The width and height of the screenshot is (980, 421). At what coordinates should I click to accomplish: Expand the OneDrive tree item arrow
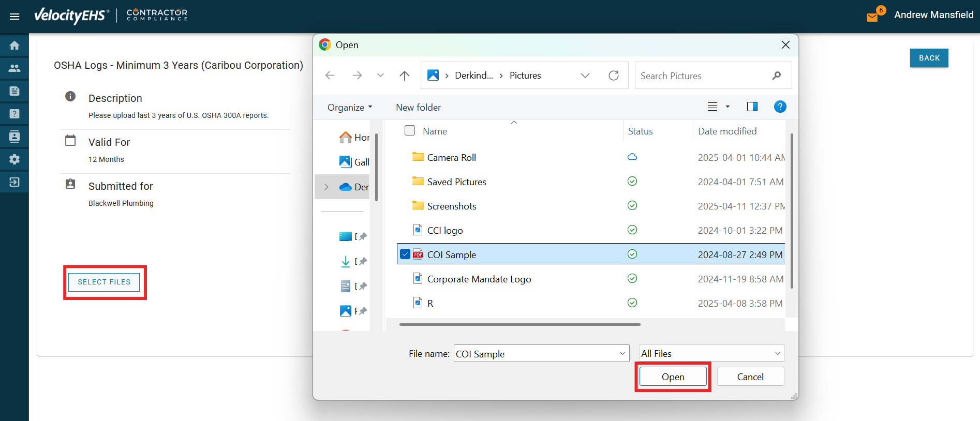[326, 187]
